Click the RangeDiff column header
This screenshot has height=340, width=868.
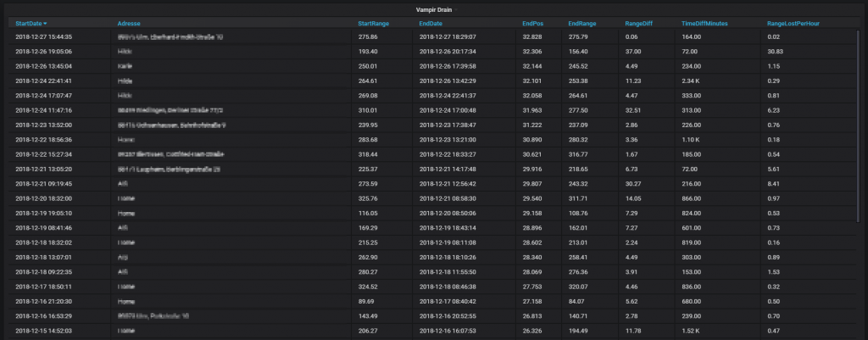[639, 24]
